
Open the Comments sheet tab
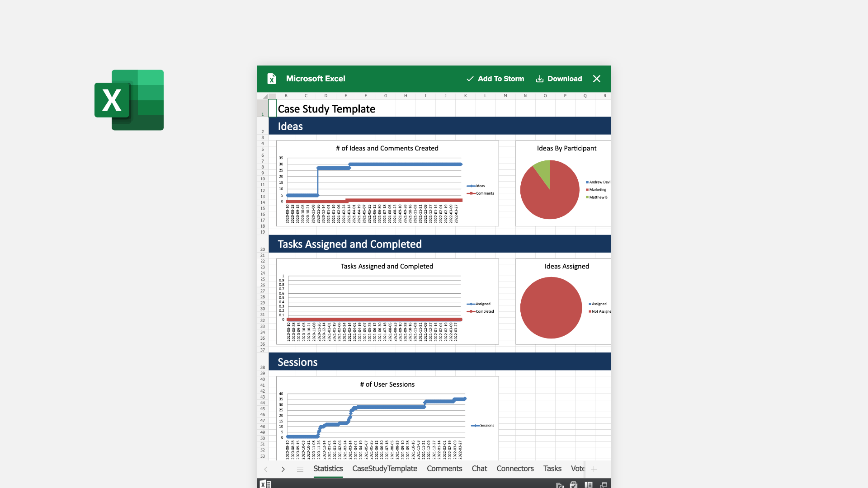[444, 469]
